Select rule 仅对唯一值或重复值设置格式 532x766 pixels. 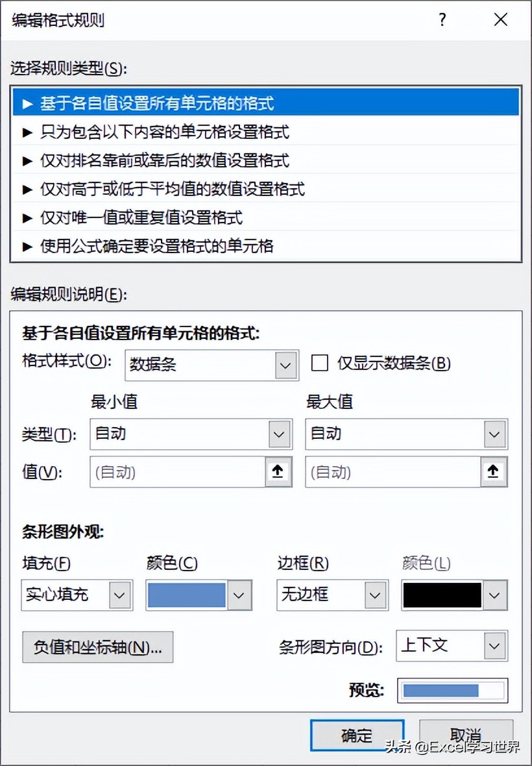(x=265, y=217)
